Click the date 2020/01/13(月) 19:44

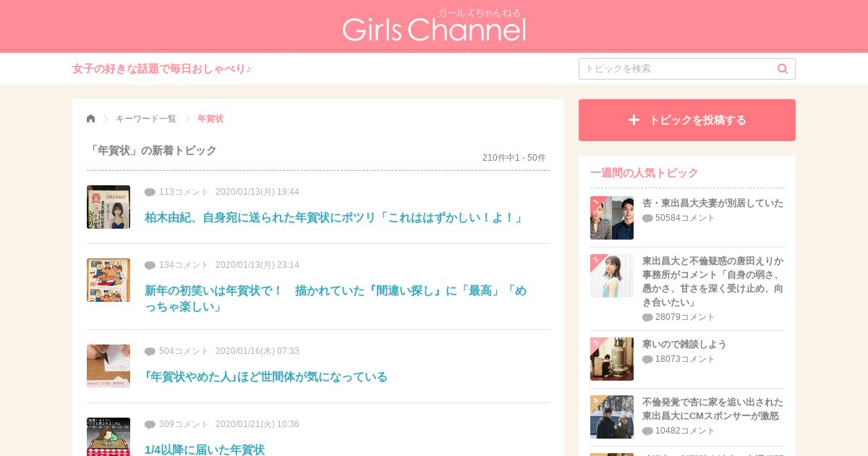(x=258, y=192)
